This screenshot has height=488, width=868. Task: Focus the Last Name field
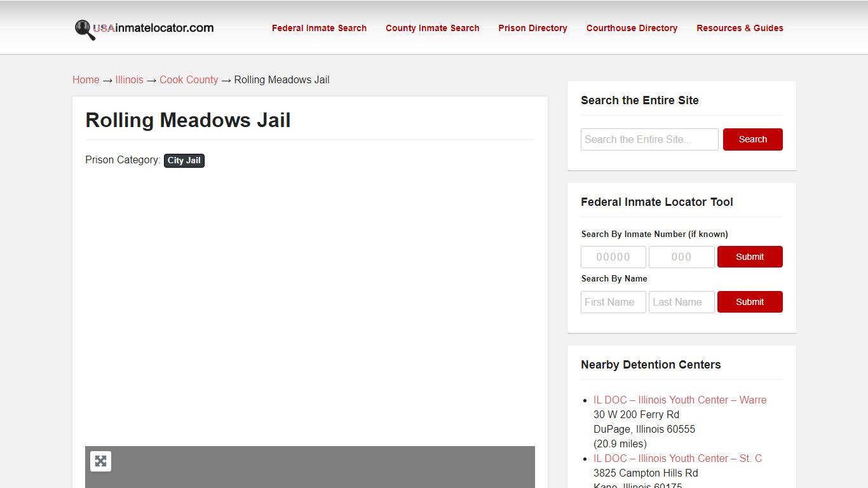click(681, 302)
